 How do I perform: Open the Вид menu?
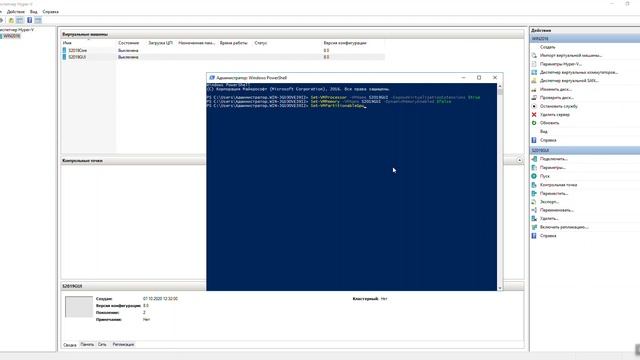tap(33, 12)
